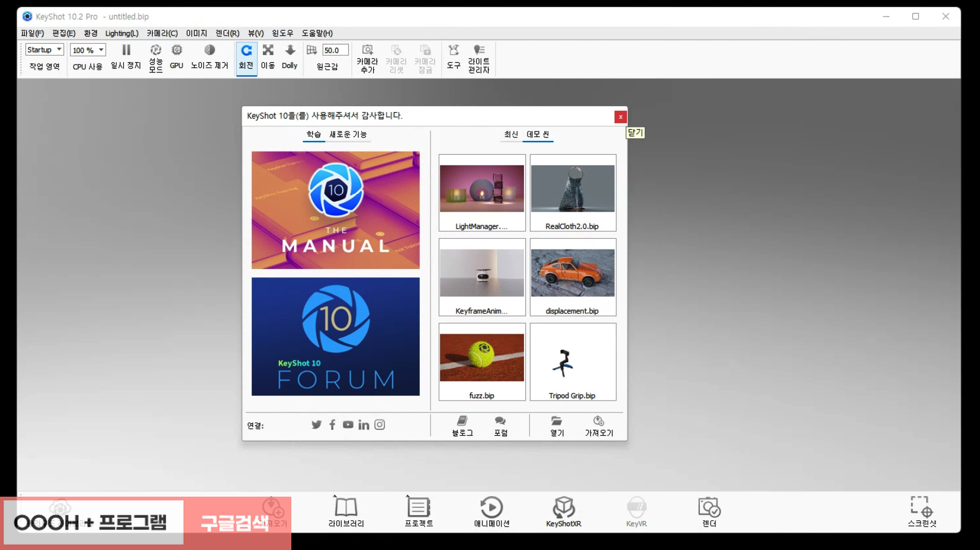Switch to the 학습 tab

coord(314,135)
